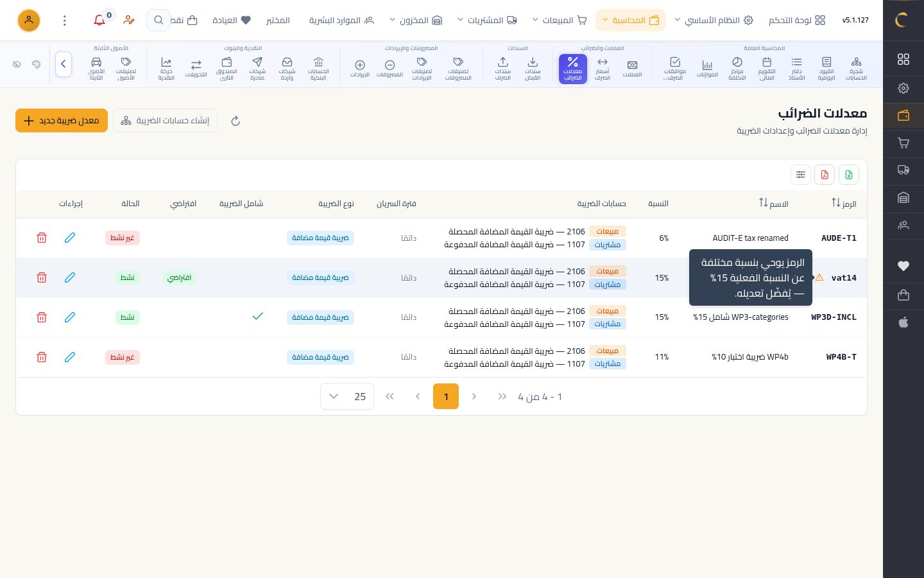Export table to Excel file icon
The width and height of the screenshot is (924, 578).
849,175
